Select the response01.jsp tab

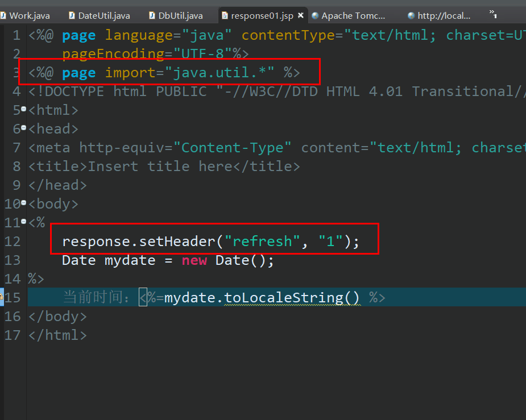(x=262, y=16)
